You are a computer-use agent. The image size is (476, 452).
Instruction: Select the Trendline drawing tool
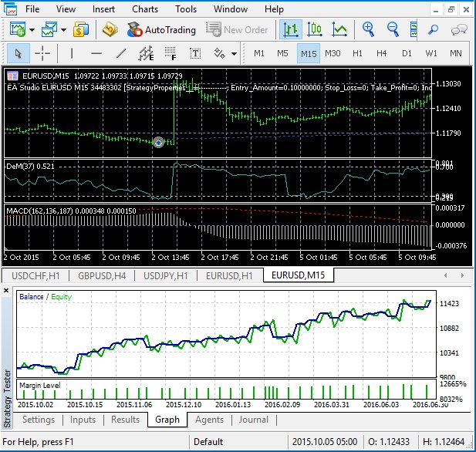point(121,53)
